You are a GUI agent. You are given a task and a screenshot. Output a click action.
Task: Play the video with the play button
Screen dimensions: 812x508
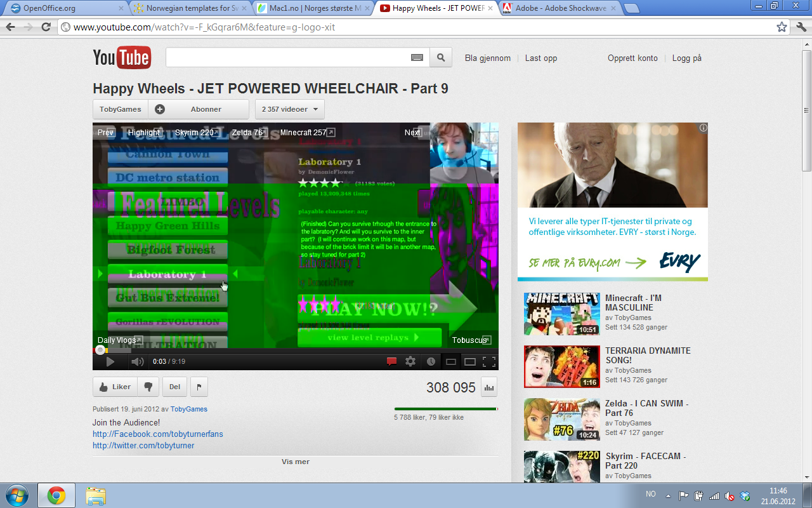pyautogui.click(x=110, y=362)
